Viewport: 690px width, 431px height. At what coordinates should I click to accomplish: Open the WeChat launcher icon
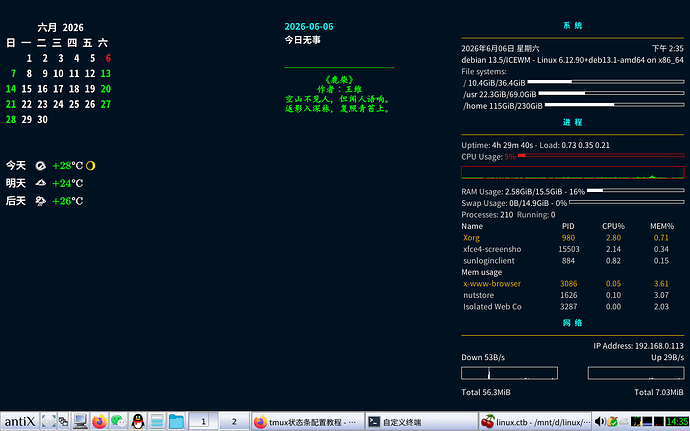pyautogui.click(x=118, y=421)
